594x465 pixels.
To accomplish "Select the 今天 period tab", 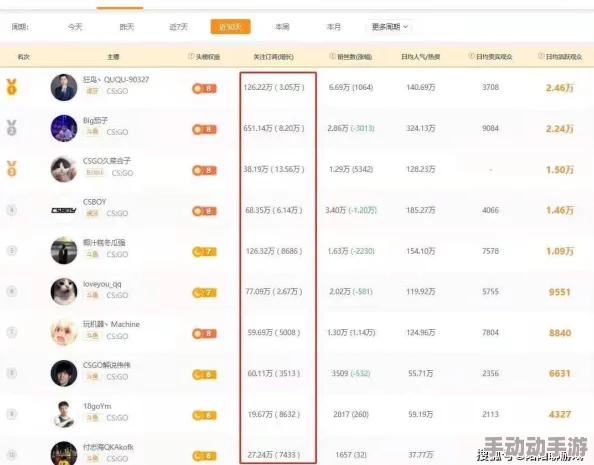I will click(75, 27).
